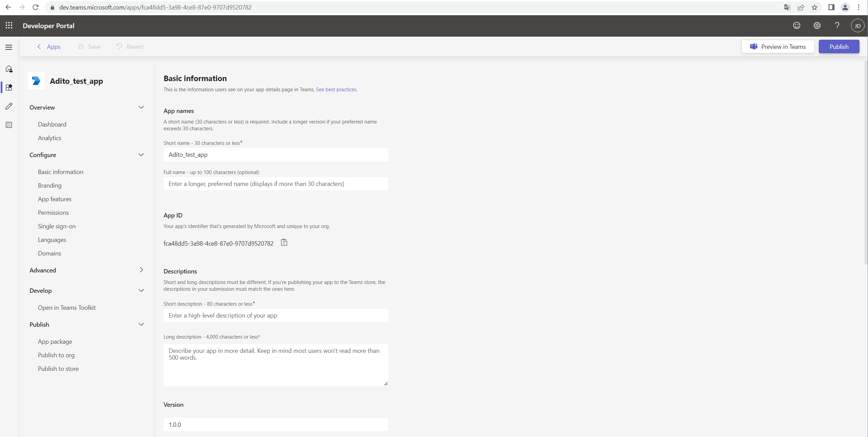The width and height of the screenshot is (868, 437).
Task: Select Basic information in sidebar
Action: point(60,172)
